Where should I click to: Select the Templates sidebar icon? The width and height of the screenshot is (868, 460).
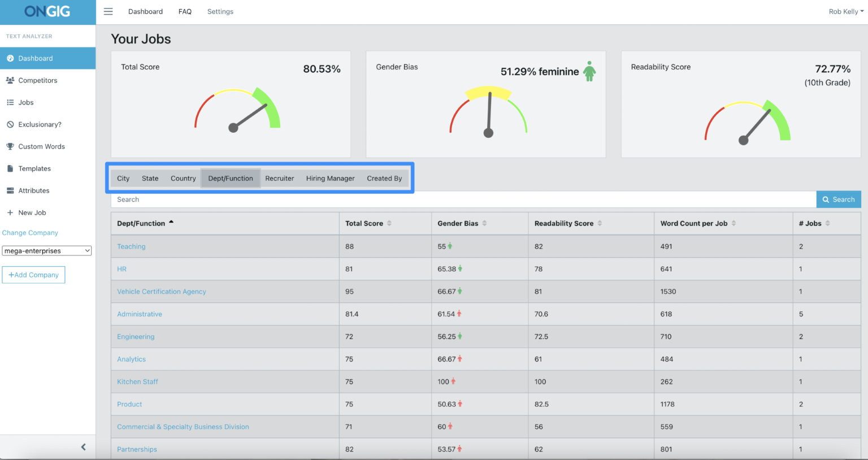tap(11, 168)
